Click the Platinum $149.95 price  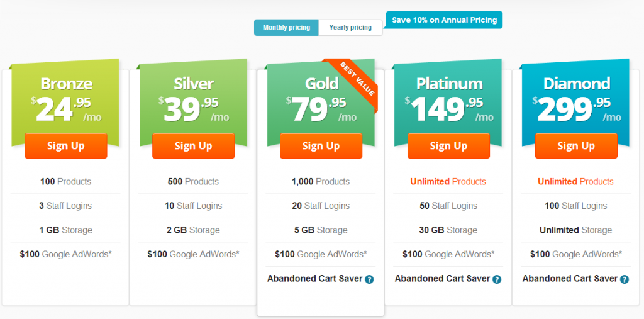click(449, 109)
